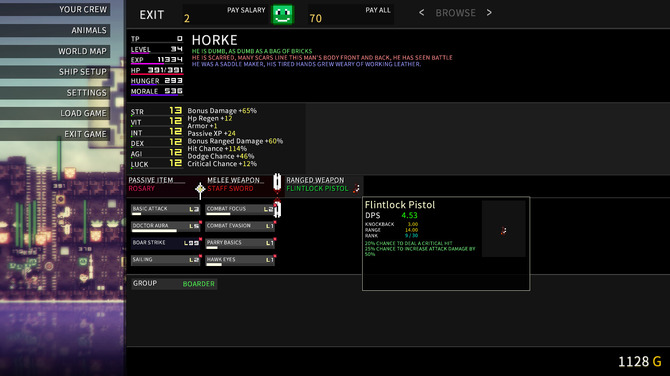The width and height of the screenshot is (670, 376).
Task: Open the Animals menu
Action: click(55, 30)
